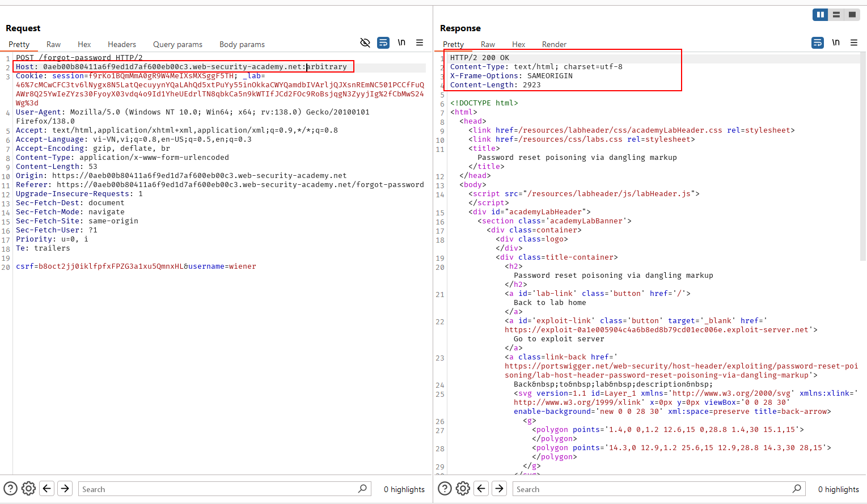
Task: Click the <!DOCTYPE html> response line
Action: click(x=484, y=103)
